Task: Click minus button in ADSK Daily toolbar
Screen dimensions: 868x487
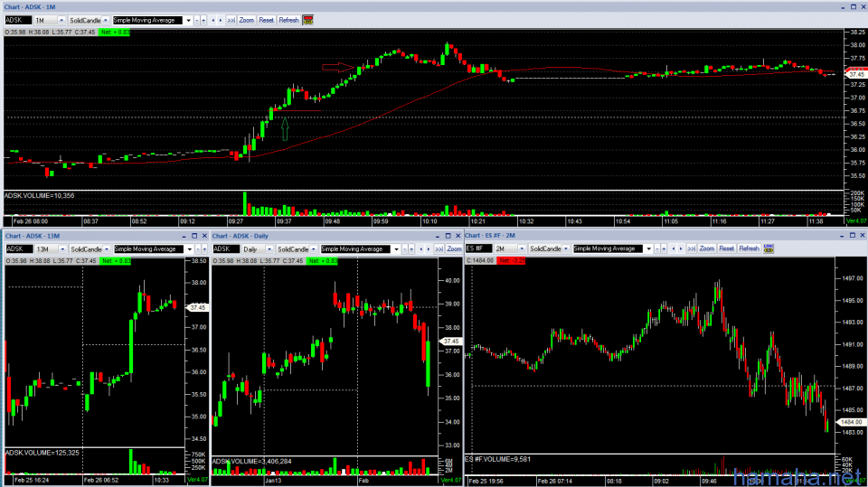Action: (405, 249)
